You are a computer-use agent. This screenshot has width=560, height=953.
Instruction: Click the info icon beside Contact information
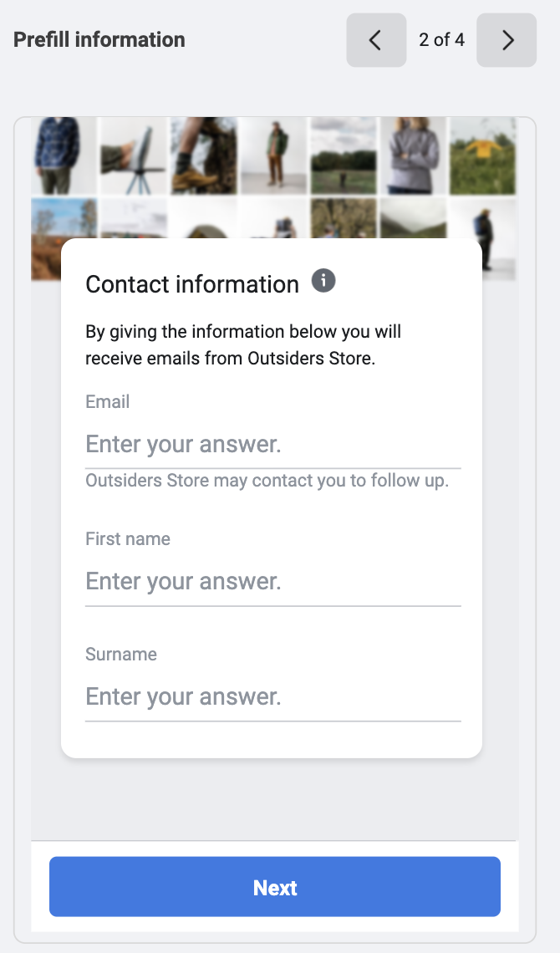323,281
